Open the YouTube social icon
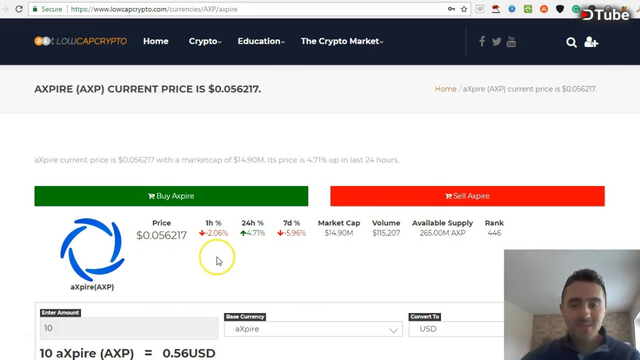Screen dimensions: 640x360 pos(511,41)
